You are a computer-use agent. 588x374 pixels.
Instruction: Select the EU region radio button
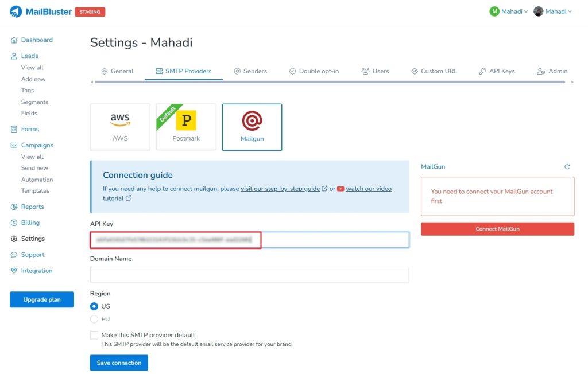tap(94, 319)
